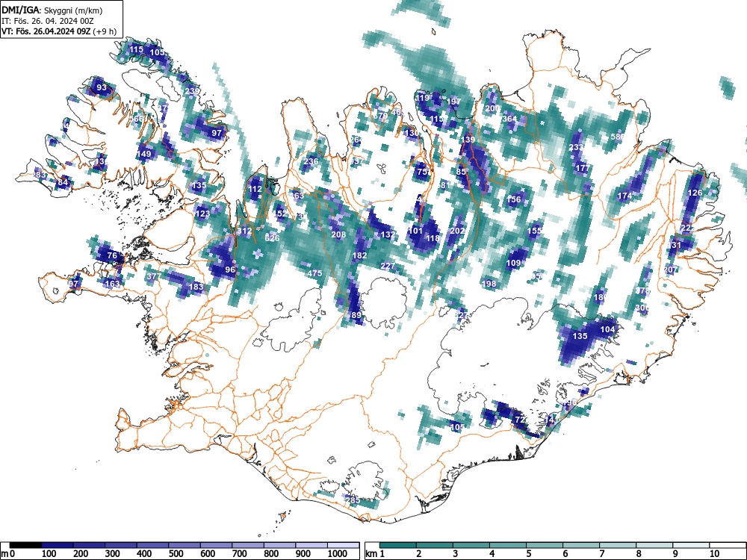This screenshot has width=747, height=560.
Task: Click the '156' visibility value
Action: (514, 199)
